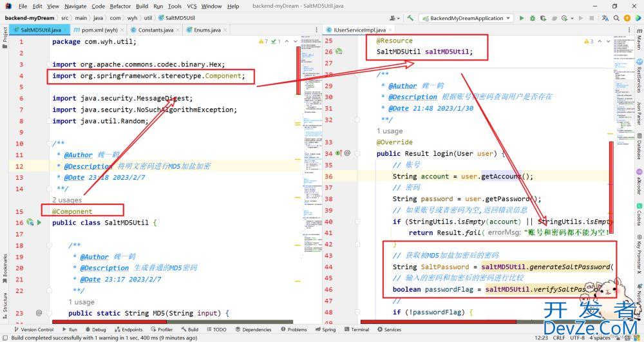Screen dimensions: 644x342
Task: Open Terminal tool window
Action: 357,330
